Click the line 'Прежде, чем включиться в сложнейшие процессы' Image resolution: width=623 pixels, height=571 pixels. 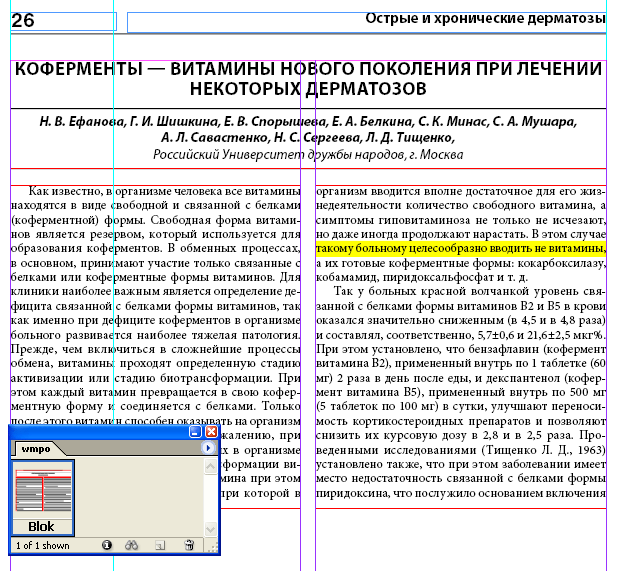[x=155, y=349]
